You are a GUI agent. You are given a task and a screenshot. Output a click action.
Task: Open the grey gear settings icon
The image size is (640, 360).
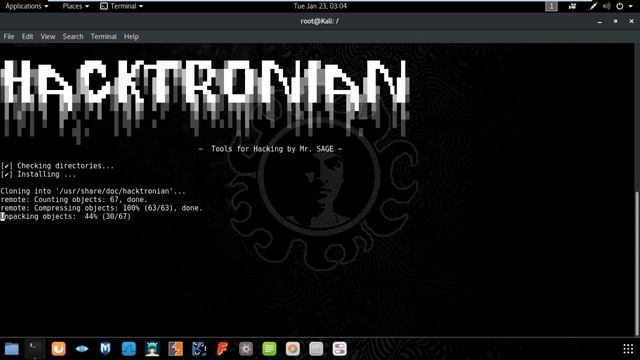click(246, 349)
